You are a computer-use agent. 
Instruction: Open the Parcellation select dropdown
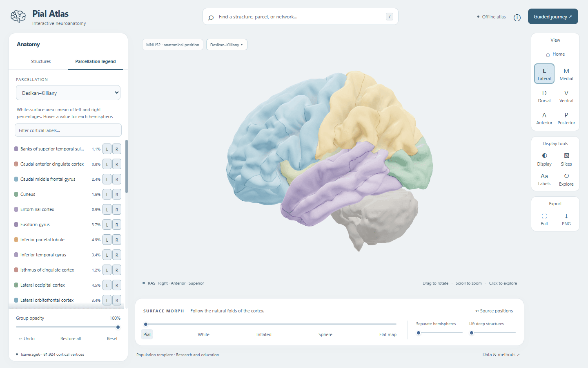(68, 93)
